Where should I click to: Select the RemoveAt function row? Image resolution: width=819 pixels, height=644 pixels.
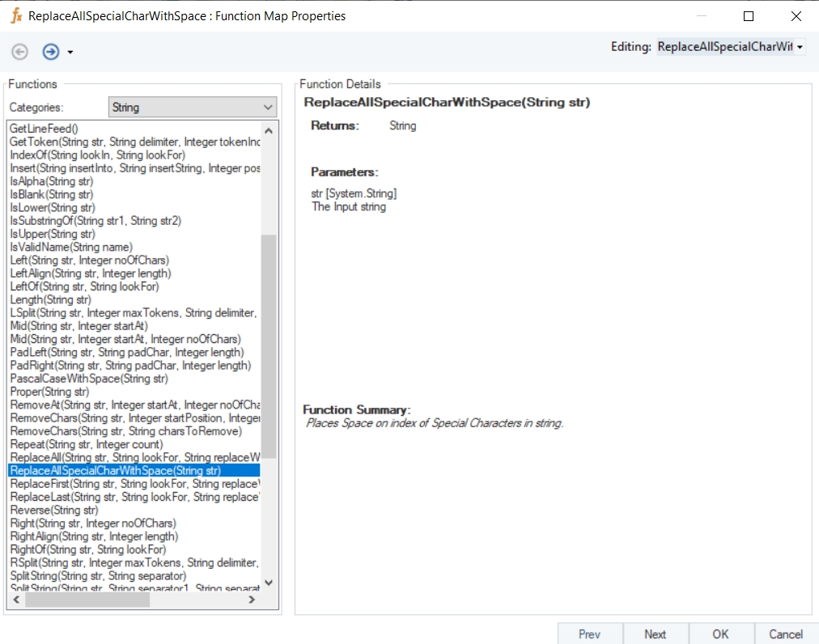134,405
